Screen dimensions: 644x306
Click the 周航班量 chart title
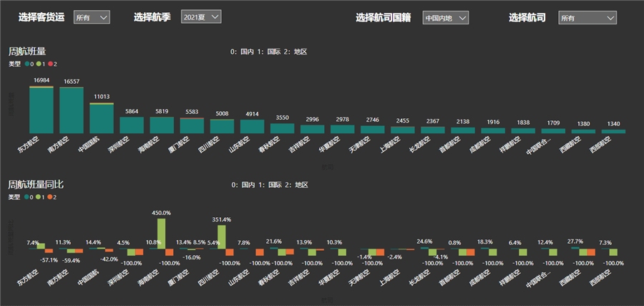(27, 52)
